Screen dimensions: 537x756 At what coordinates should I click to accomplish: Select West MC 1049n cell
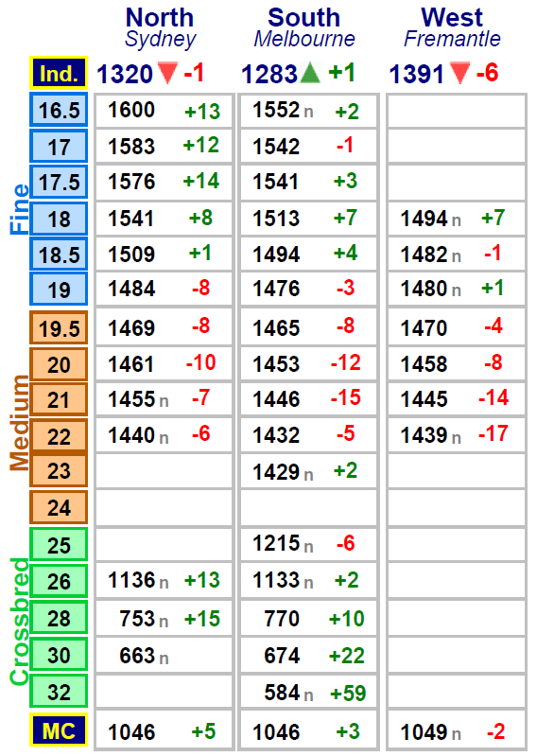pyautogui.click(x=456, y=731)
